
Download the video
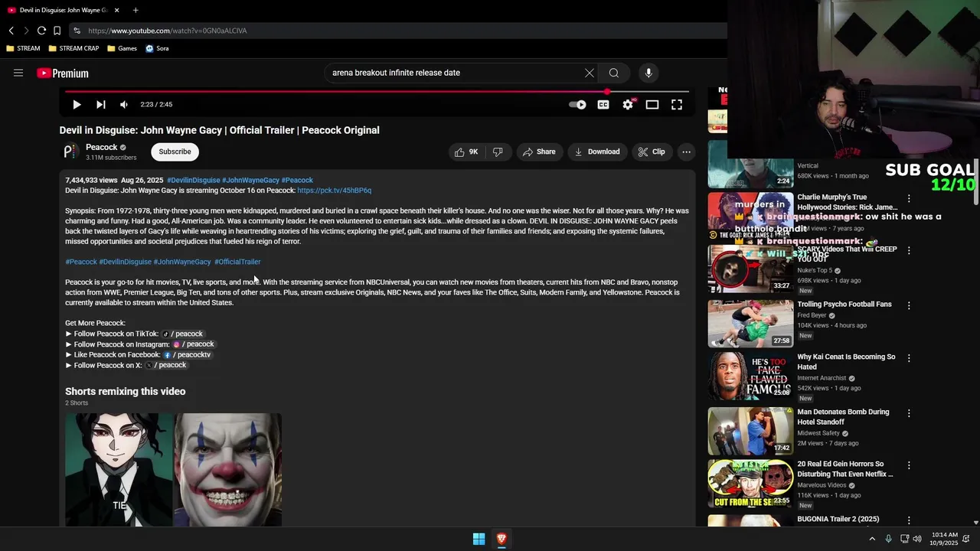[x=597, y=152]
